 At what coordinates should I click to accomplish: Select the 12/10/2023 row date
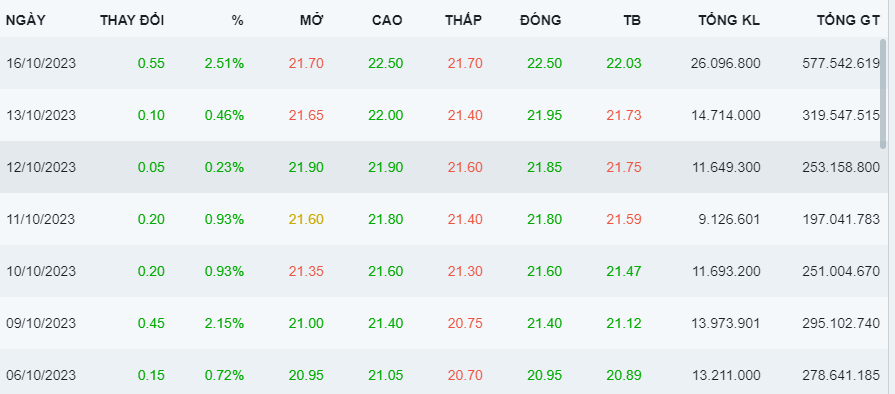(41, 167)
